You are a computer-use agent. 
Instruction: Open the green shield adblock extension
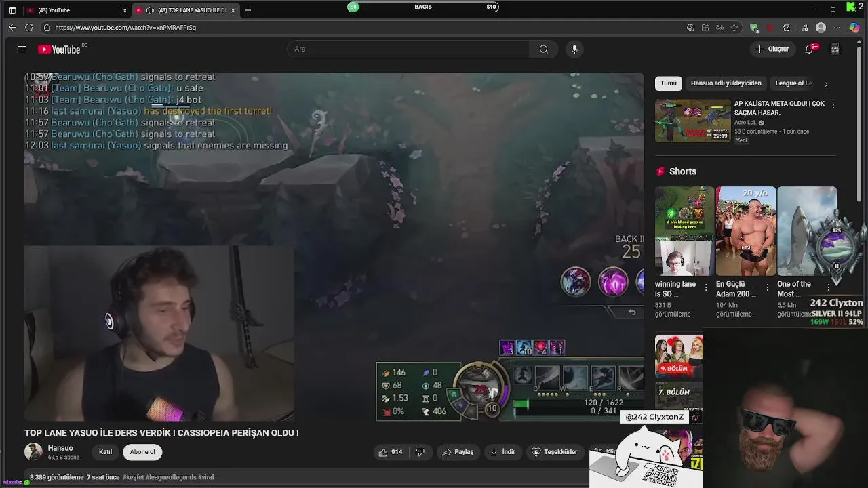pyautogui.click(x=754, y=28)
